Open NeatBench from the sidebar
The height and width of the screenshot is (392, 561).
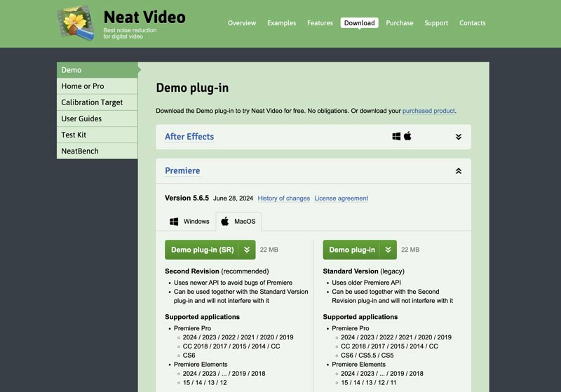(80, 151)
